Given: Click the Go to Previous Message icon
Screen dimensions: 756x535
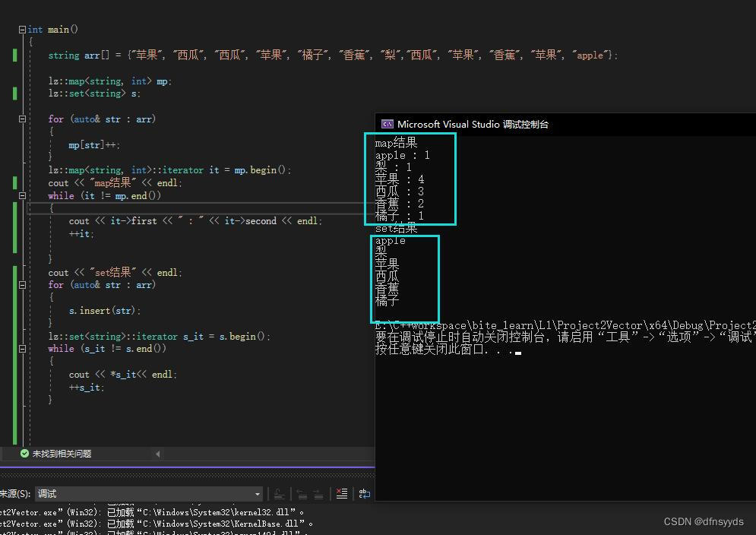Looking at the screenshot, I should (x=302, y=493).
